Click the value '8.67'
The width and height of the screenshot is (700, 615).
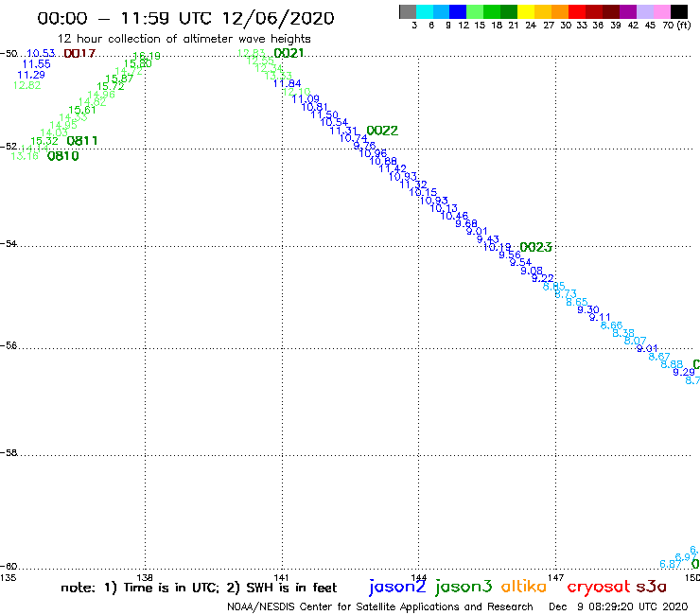pyautogui.click(x=659, y=357)
